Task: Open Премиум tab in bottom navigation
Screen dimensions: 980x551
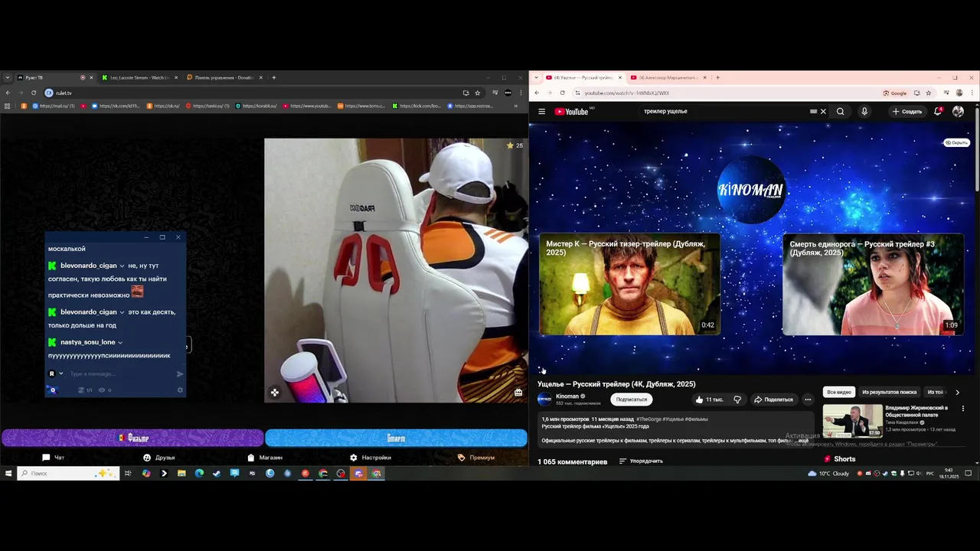Action: [476, 458]
